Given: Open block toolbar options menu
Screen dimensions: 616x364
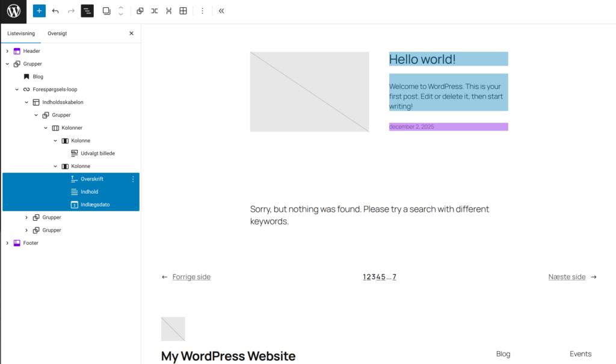Looking at the screenshot, I should [202, 11].
